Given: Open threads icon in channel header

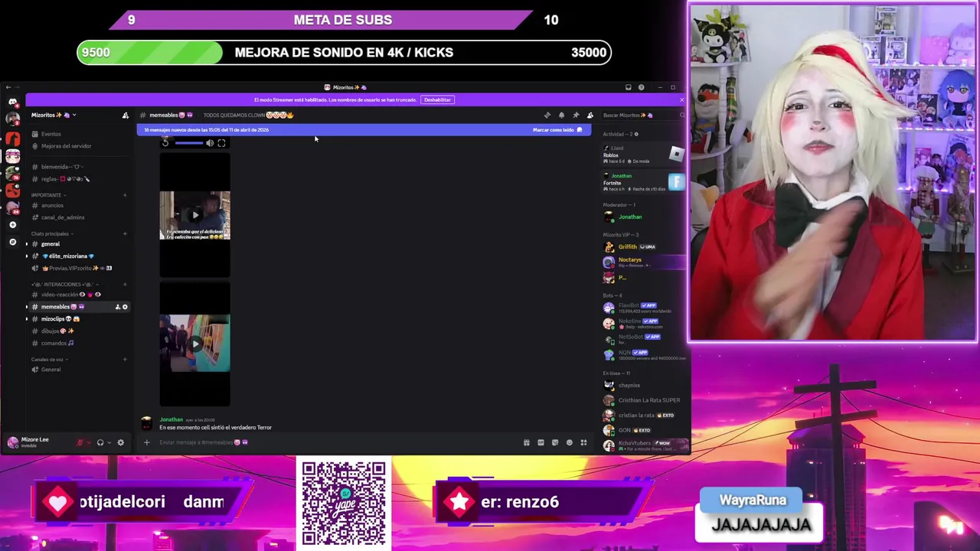Looking at the screenshot, I should point(547,116).
